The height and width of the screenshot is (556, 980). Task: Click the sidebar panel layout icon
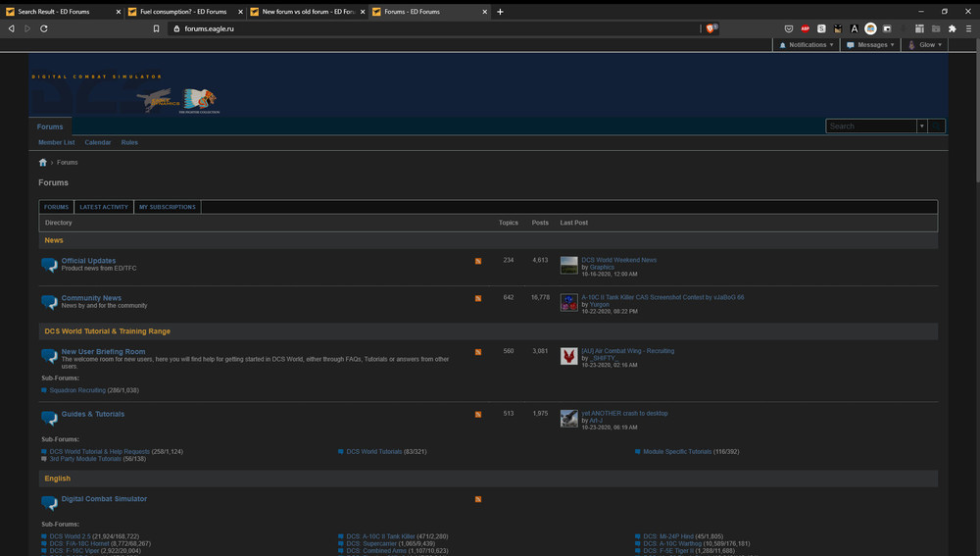pos(919,28)
